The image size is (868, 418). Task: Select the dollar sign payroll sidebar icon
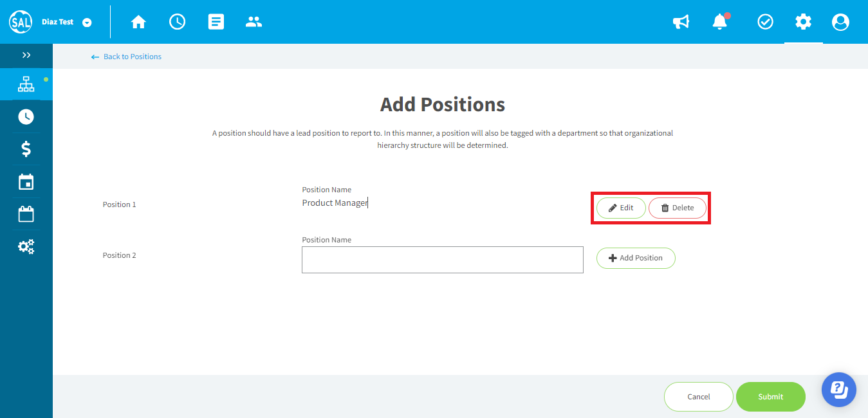point(26,149)
